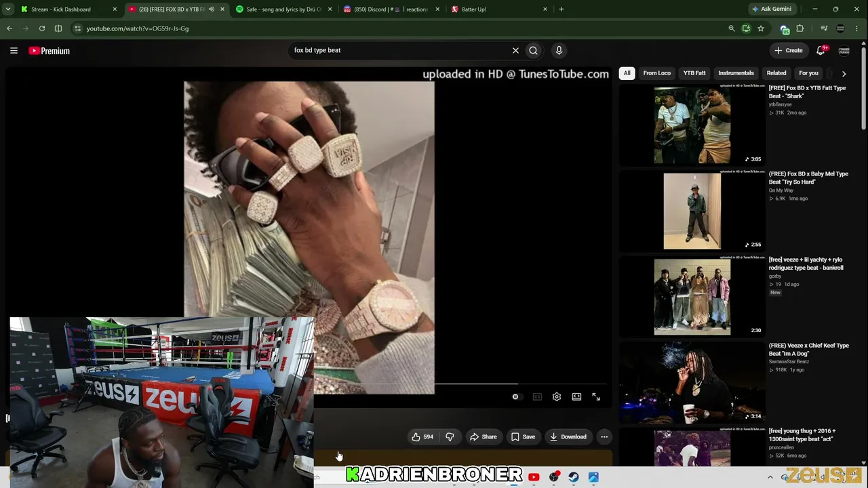Open YouTube app in taskbar
Screen dimensions: 868x488
coord(534,477)
